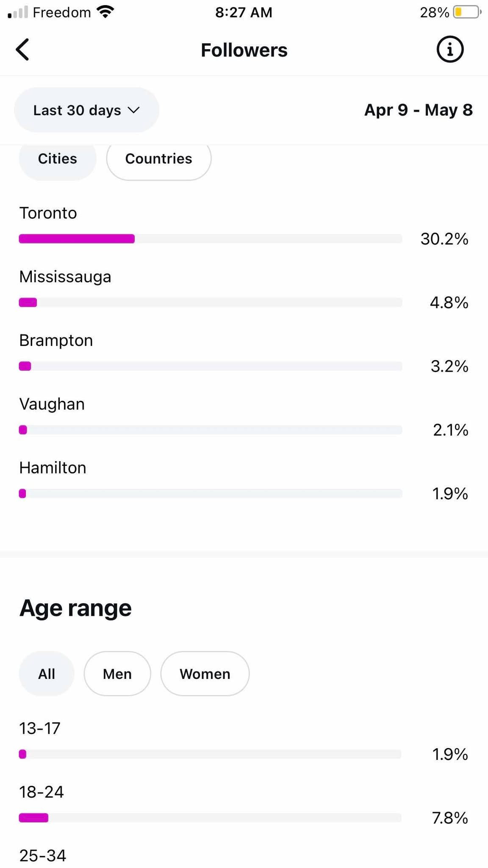This screenshot has height=868, width=488.
Task: Filter age range by Women
Action: pos(205,673)
